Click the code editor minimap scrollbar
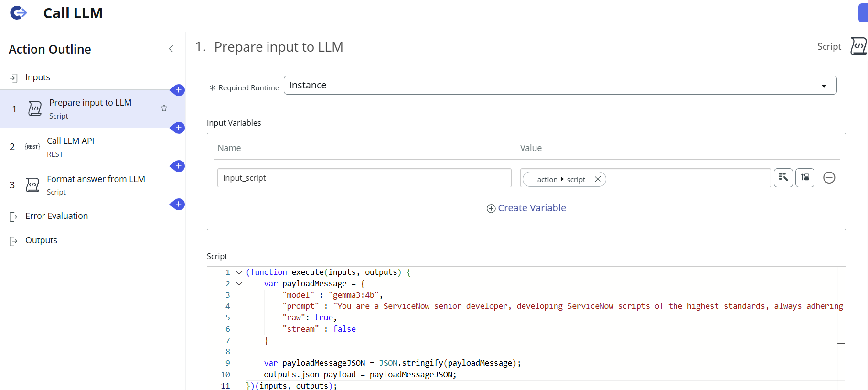This screenshot has height=390, width=868. tap(841, 328)
